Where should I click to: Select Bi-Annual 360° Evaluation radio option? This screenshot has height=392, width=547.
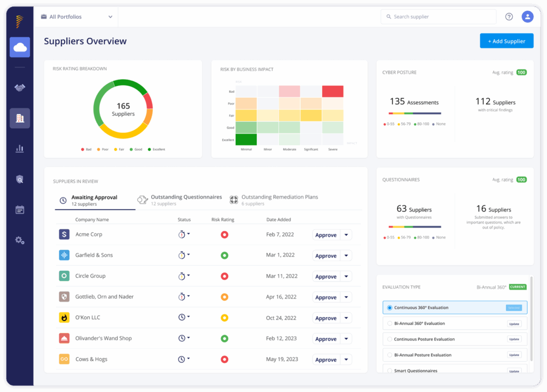click(389, 324)
